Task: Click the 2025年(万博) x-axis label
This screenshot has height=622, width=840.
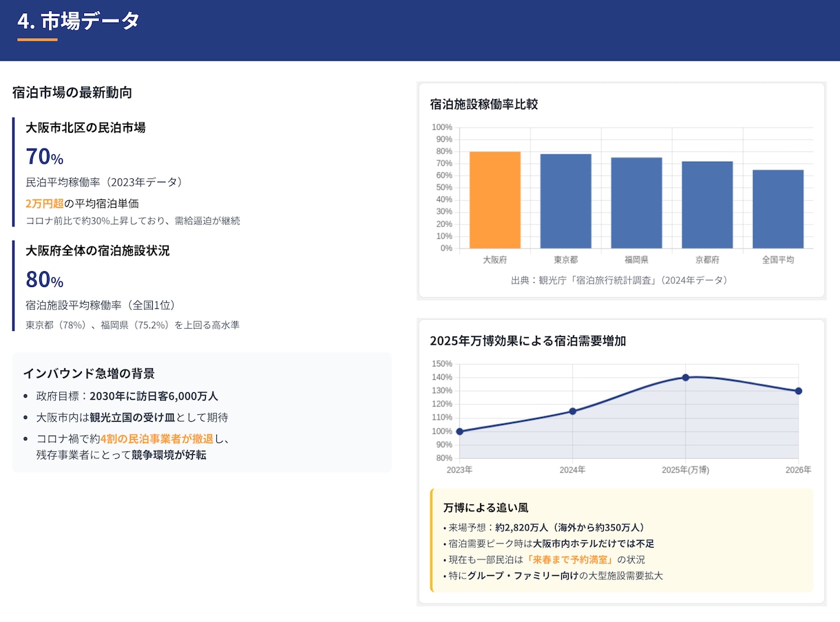Action: 686,470
